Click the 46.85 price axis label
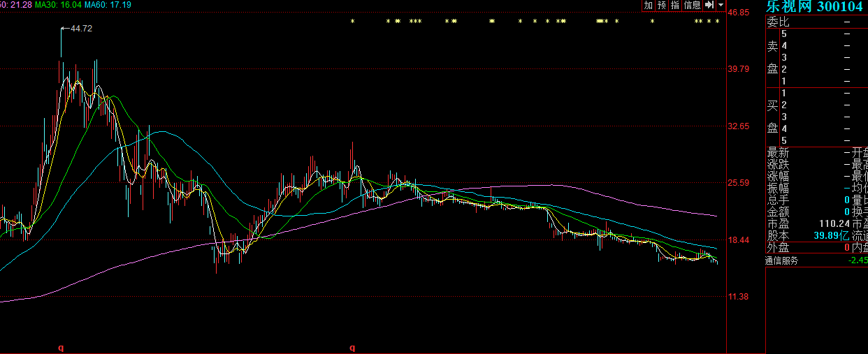Viewport: 868px width, 354px height. click(738, 12)
